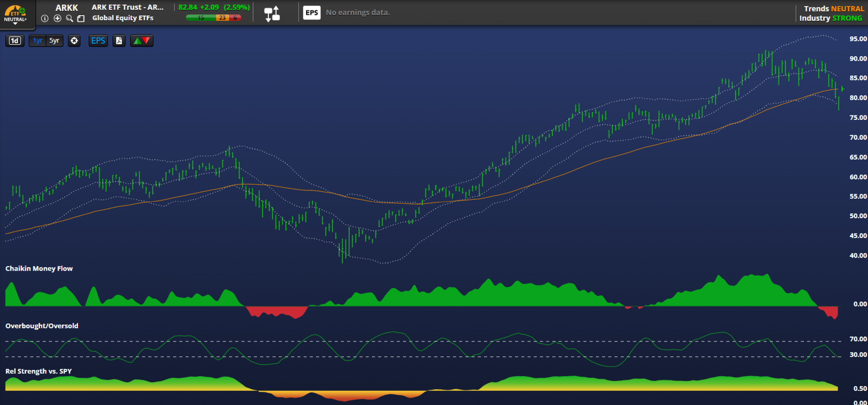The height and width of the screenshot is (405, 868).
Task: Toggle the 1d daily interval button
Action: [x=15, y=41]
